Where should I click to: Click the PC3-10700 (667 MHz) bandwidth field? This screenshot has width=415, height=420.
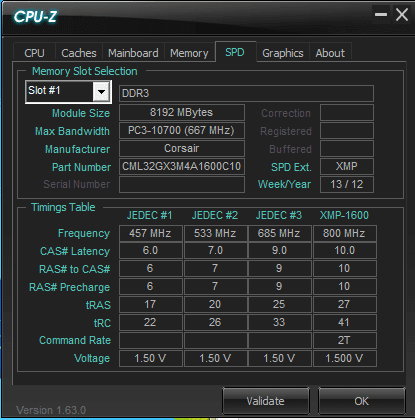click(x=182, y=130)
